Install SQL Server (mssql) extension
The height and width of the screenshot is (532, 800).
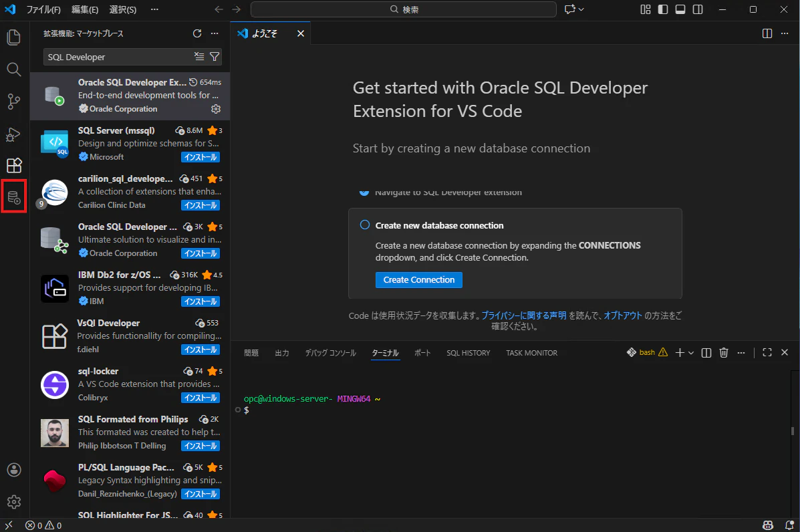pos(201,157)
